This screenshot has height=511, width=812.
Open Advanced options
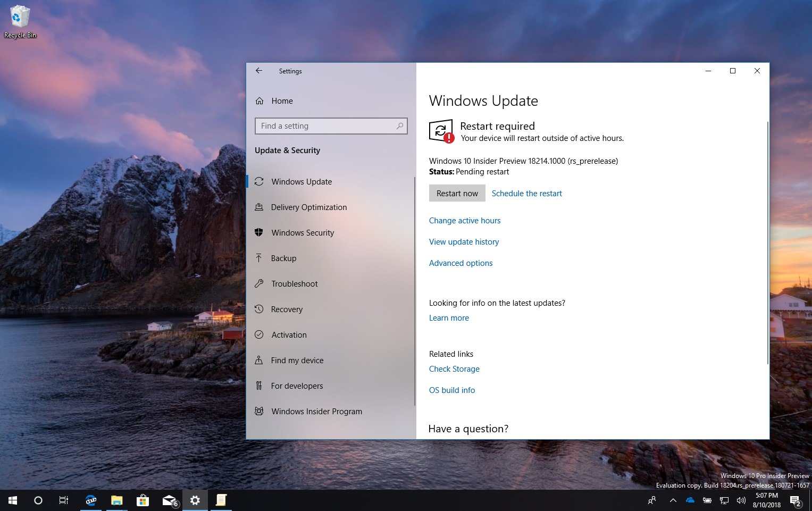click(461, 263)
